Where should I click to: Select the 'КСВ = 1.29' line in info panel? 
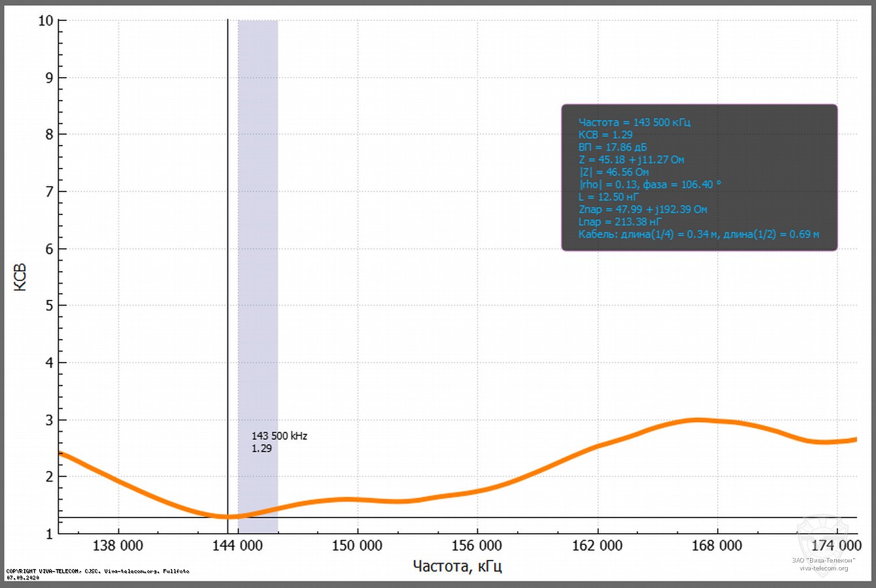click(x=605, y=135)
